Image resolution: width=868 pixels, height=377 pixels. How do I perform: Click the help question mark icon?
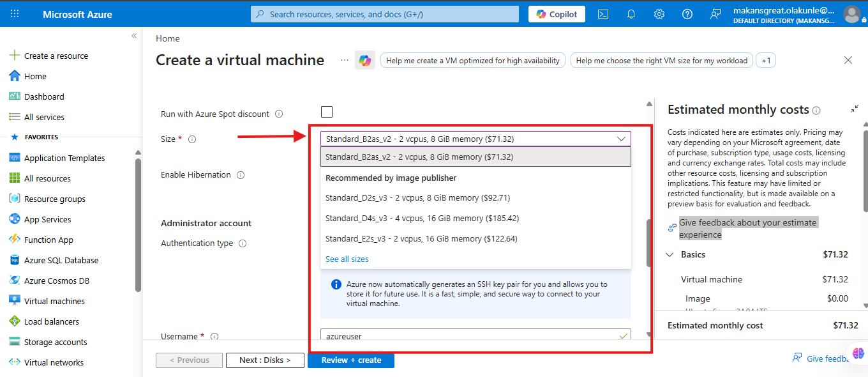(687, 14)
